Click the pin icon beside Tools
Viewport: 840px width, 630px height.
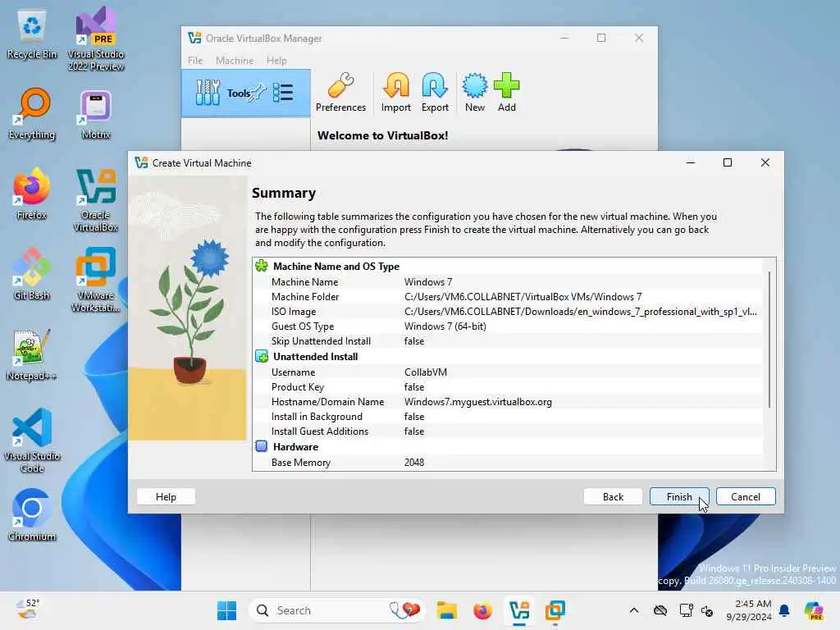258,92
